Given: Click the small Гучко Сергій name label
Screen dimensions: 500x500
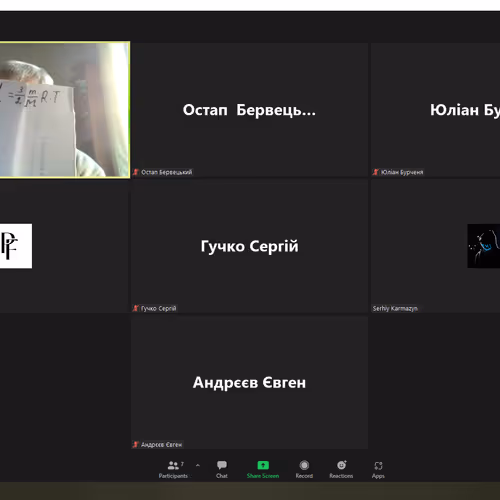Looking at the screenshot, I should 158,308.
